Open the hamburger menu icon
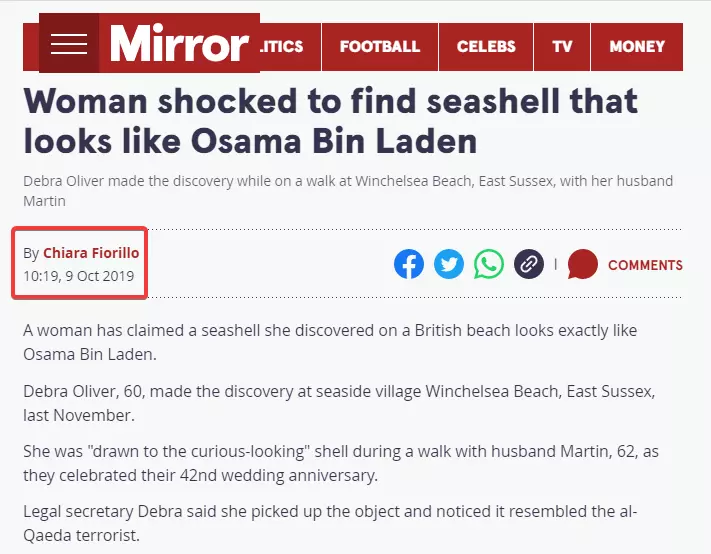The height and width of the screenshot is (554, 711). (69, 44)
